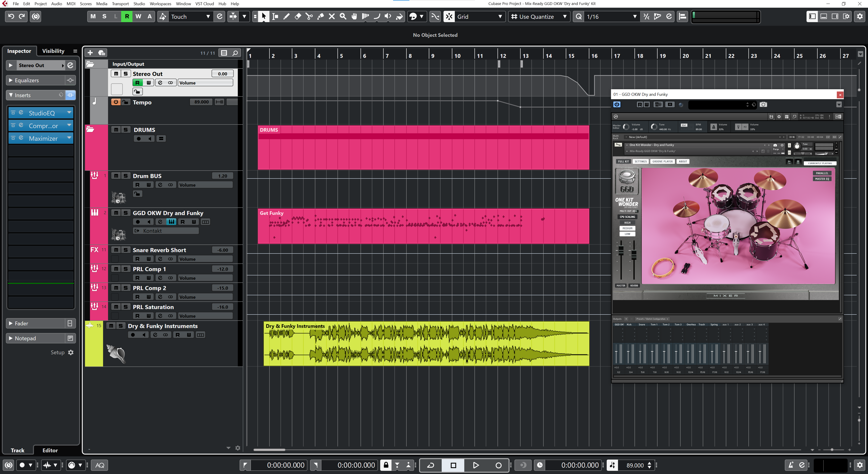Mute the Drum BUS track
The image size is (868, 474).
116,176
